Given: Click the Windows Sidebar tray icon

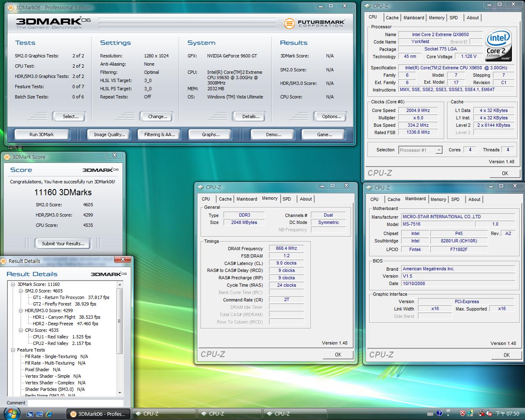Looking at the screenshot, I should (470, 413).
